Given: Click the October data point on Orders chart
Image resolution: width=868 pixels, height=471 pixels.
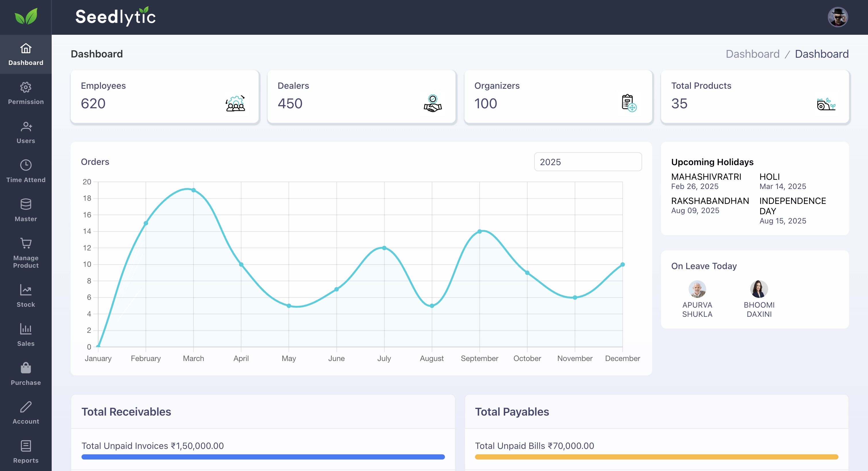Looking at the screenshot, I should pyautogui.click(x=527, y=273).
